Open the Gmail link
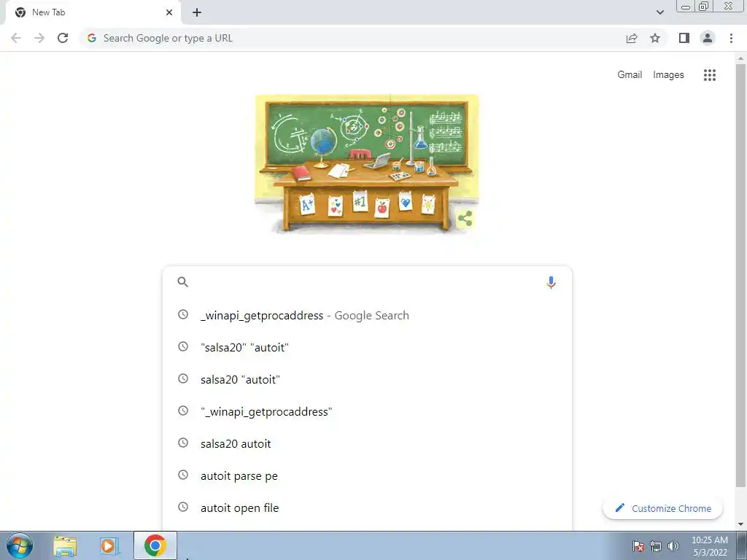 [x=630, y=75]
